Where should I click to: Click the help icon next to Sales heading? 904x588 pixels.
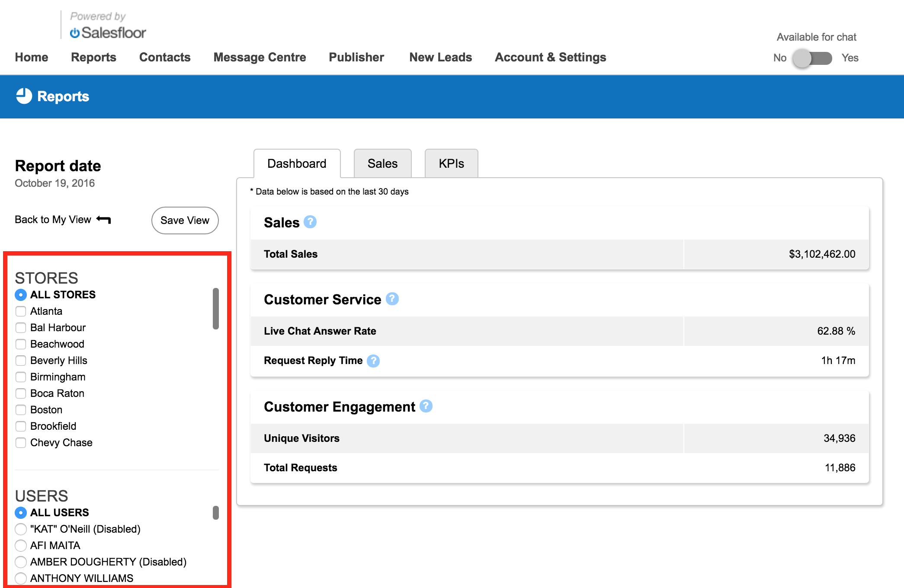(x=310, y=222)
